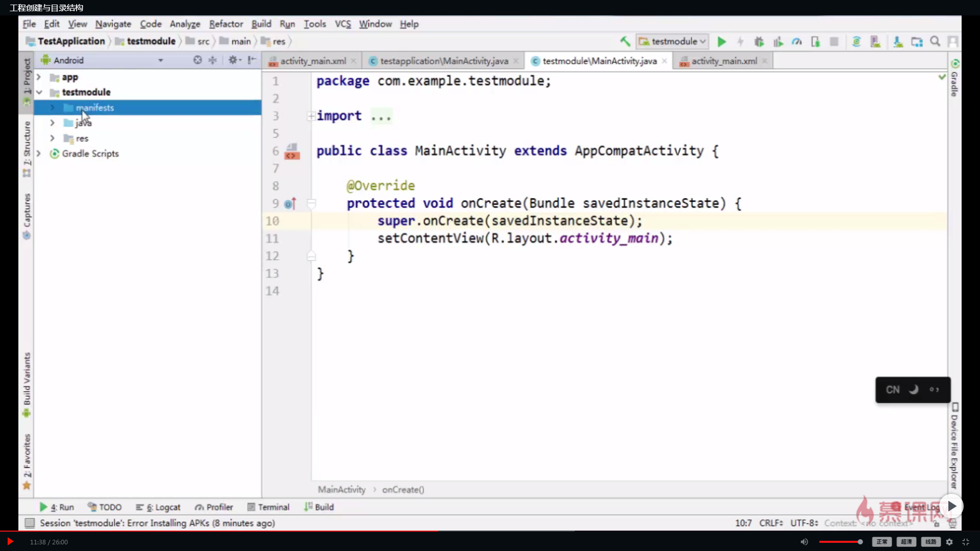Open Project panel settings gear icon

pos(233,60)
